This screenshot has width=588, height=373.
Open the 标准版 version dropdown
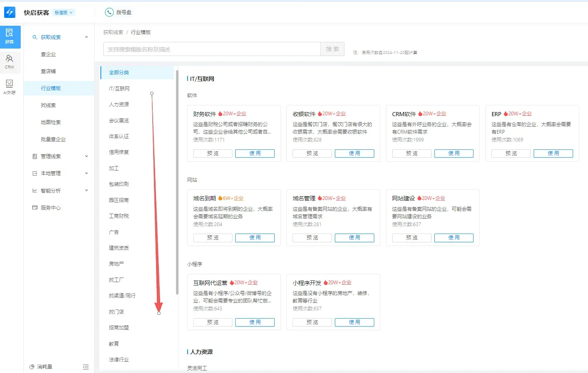pyautogui.click(x=64, y=12)
